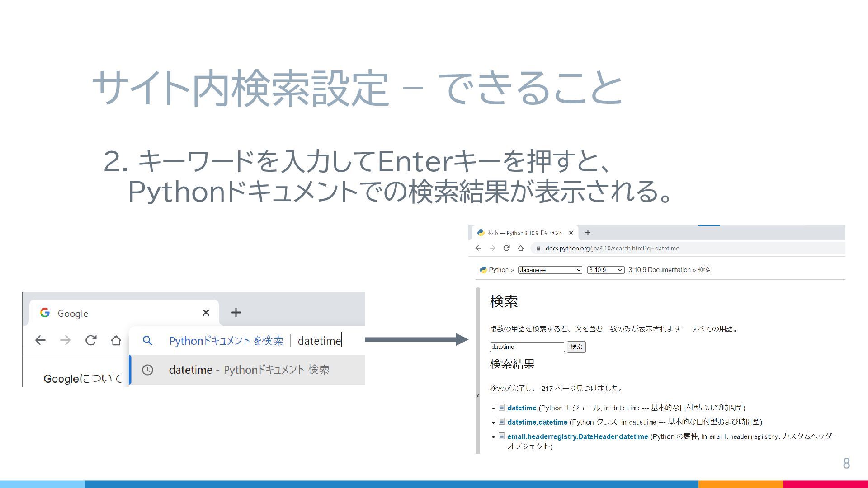
Task: Reload the Python docs search page
Action: 506,248
